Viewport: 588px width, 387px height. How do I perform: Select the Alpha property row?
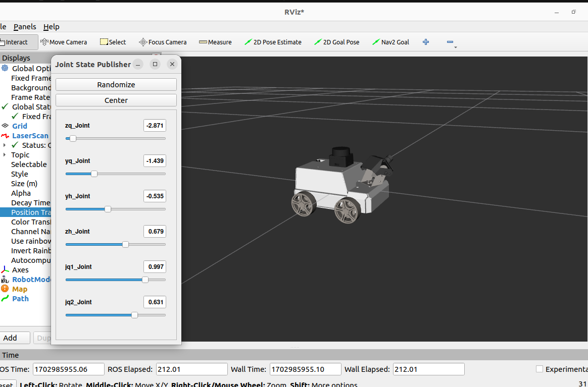(25, 193)
